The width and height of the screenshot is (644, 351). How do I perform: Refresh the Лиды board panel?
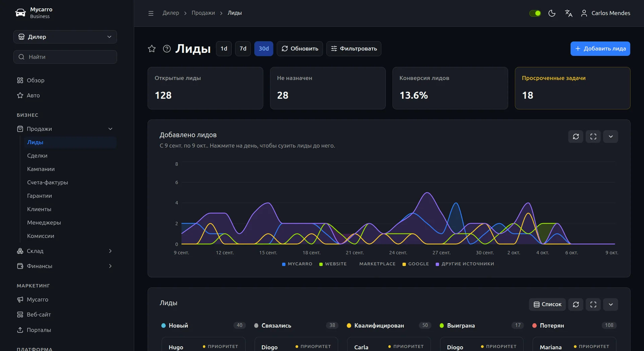576,304
